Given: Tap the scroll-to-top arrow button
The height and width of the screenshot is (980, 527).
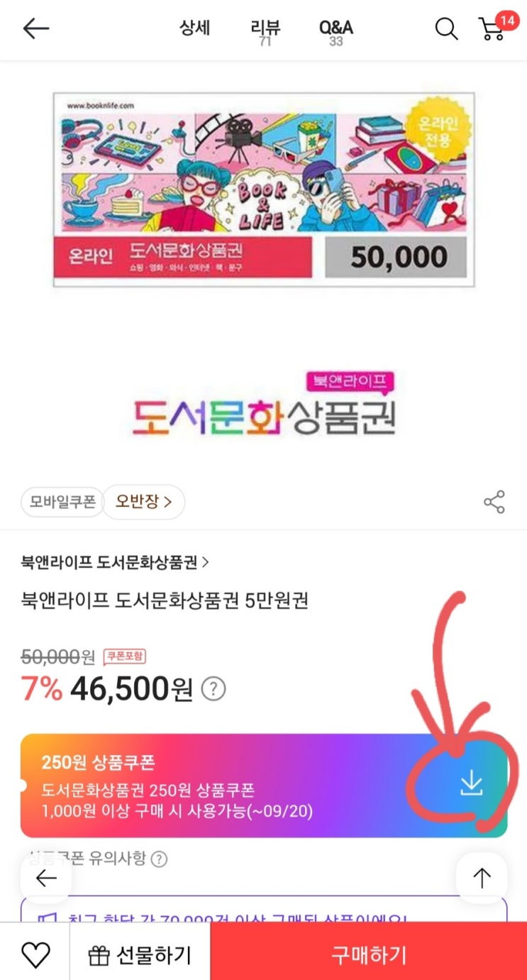Looking at the screenshot, I should pos(482,879).
